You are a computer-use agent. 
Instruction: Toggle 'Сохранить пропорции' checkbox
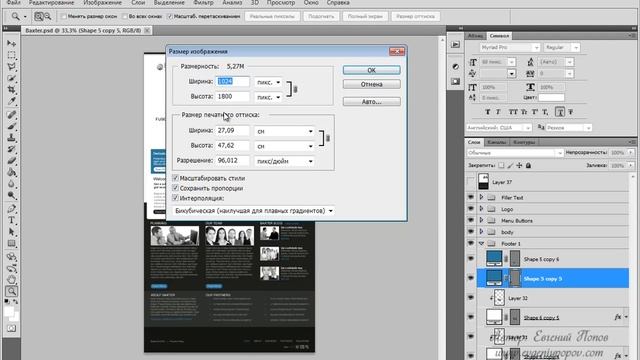[176, 188]
